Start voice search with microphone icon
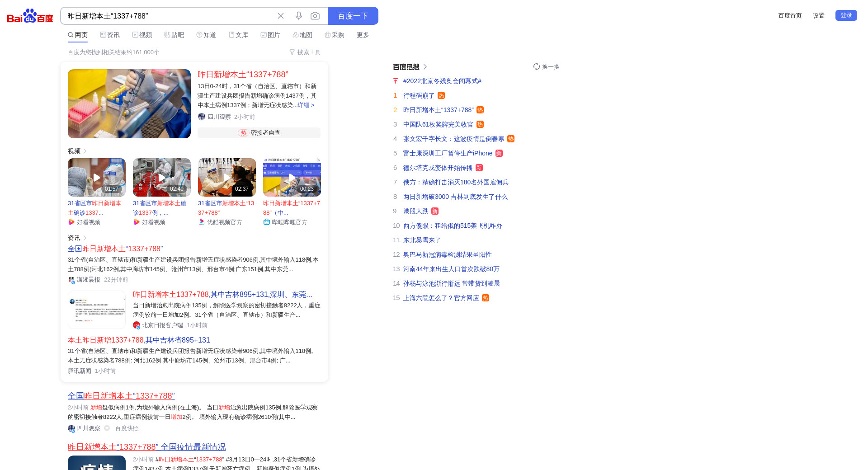 [x=299, y=16]
